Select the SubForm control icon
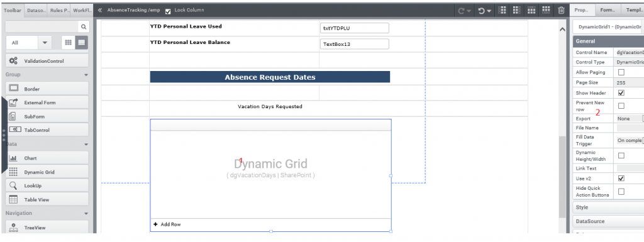Image resolution: width=644 pixels, height=242 pixels. coord(13,116)
